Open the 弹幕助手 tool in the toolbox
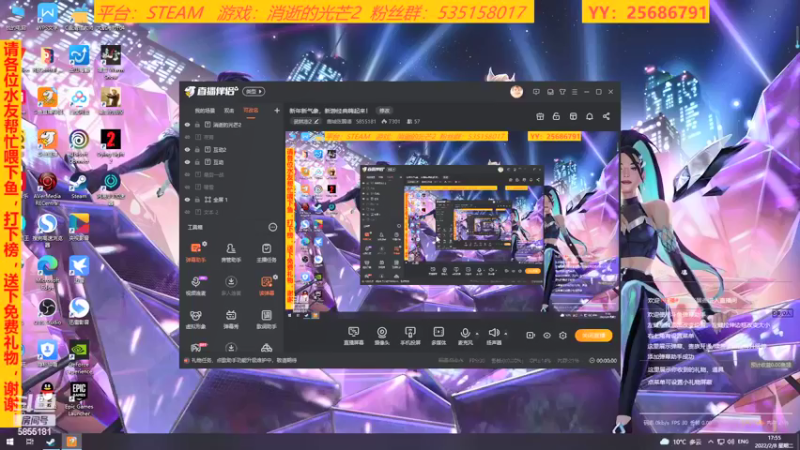This screenshot has height=450, width=800. click(x=195, y=252)
